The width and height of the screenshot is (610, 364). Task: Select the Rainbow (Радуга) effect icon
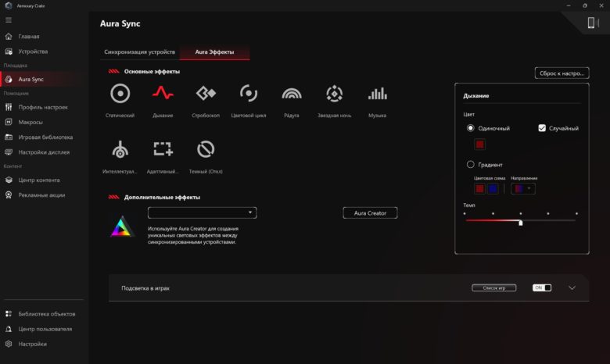292,94
